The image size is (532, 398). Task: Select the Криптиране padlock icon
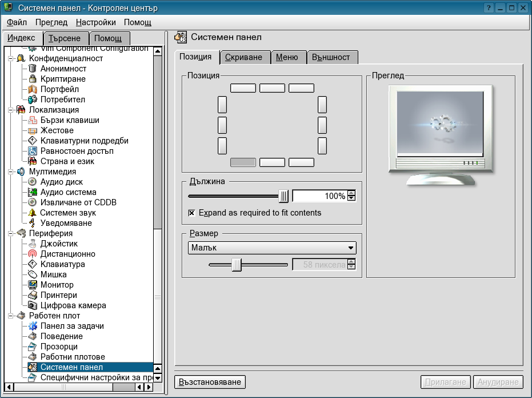pyautogui.click(x=33, y=79)
